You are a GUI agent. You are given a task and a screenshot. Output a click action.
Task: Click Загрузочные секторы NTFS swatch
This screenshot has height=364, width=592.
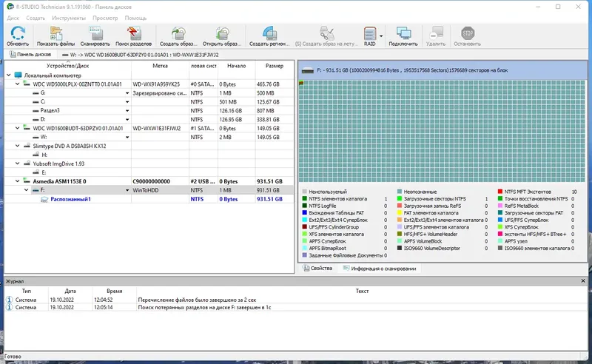click(x=400, y=198)
